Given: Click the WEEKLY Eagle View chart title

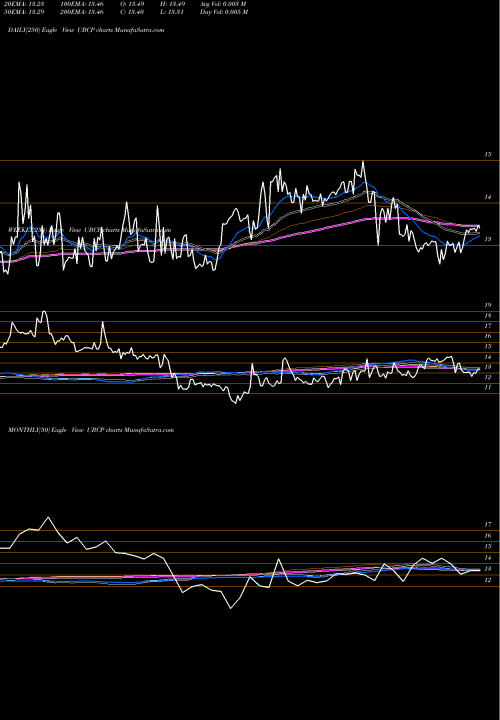Looking at the screenshot, I should [x=90, y=230].
